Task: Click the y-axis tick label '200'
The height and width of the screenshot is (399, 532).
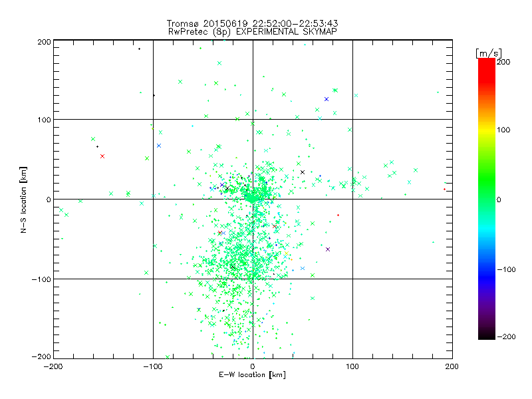Action: pyautogui.click(x=44, y=42)
